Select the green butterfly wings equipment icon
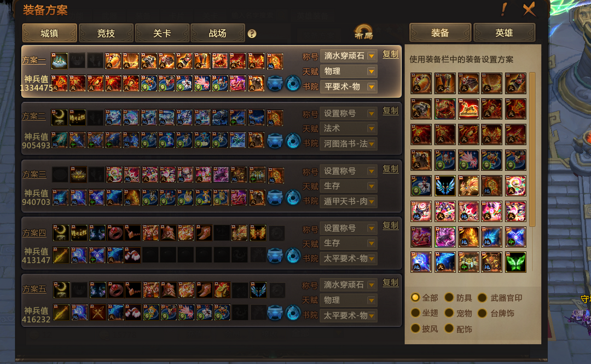591x364 pixels. (515, 262)
